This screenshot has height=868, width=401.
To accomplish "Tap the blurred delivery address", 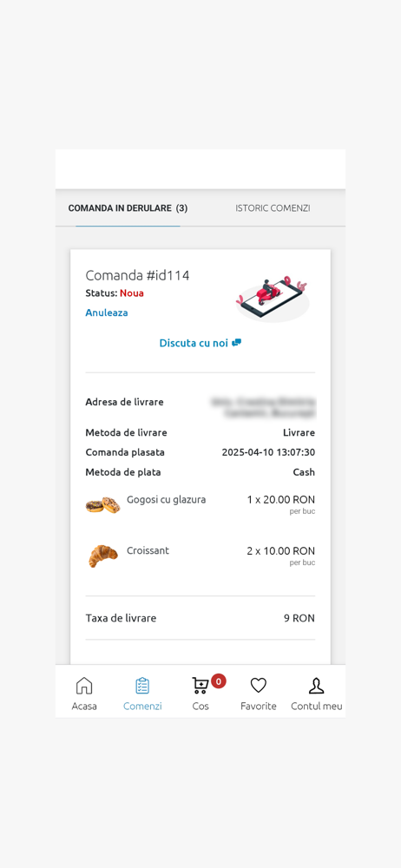I will click(263, 407).
